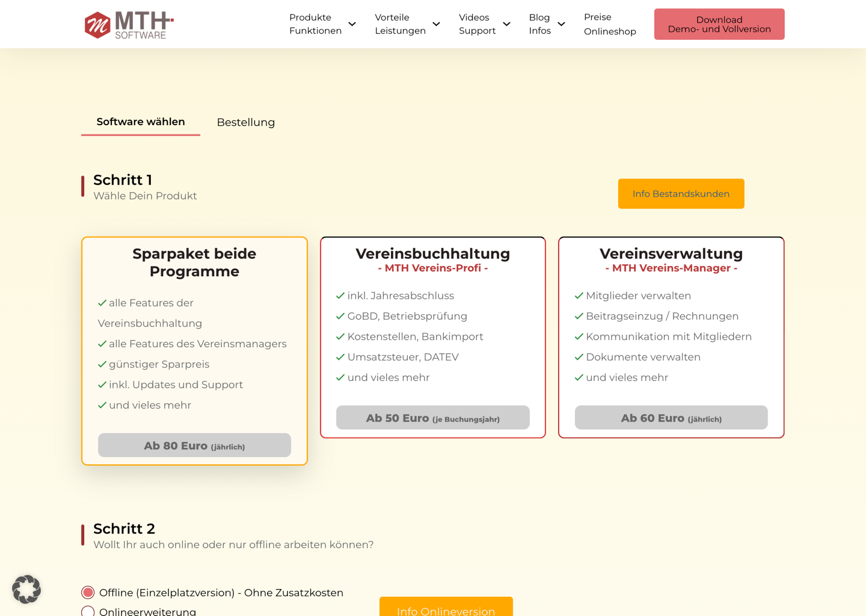
Task: Click the GoBD, Betriebsprüfung feature
Action: 407,316
